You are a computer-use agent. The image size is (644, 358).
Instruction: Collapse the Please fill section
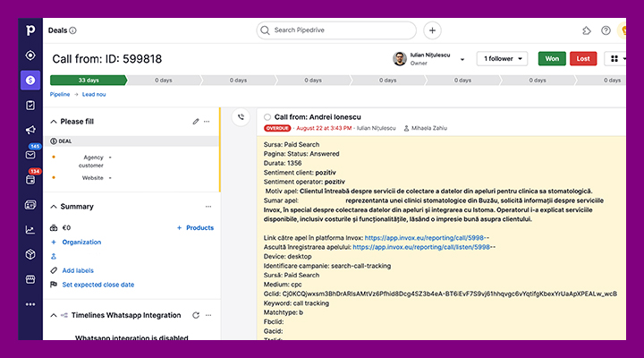(x=53, y=121)
